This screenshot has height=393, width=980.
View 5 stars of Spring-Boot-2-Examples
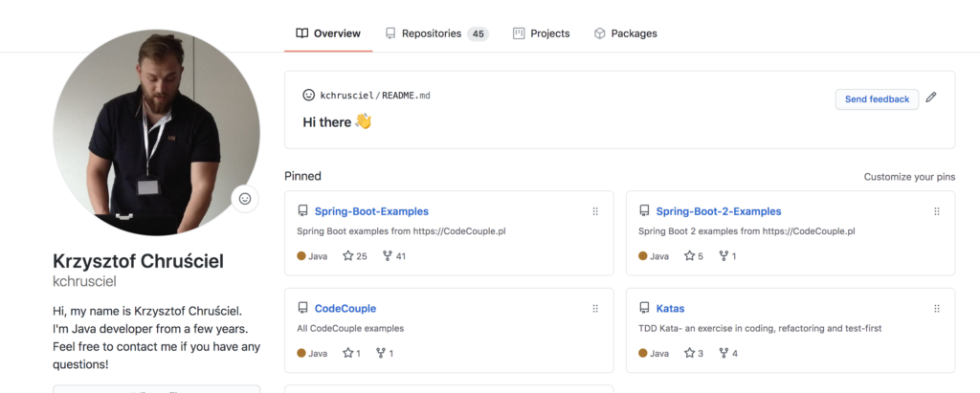(694, 256)
